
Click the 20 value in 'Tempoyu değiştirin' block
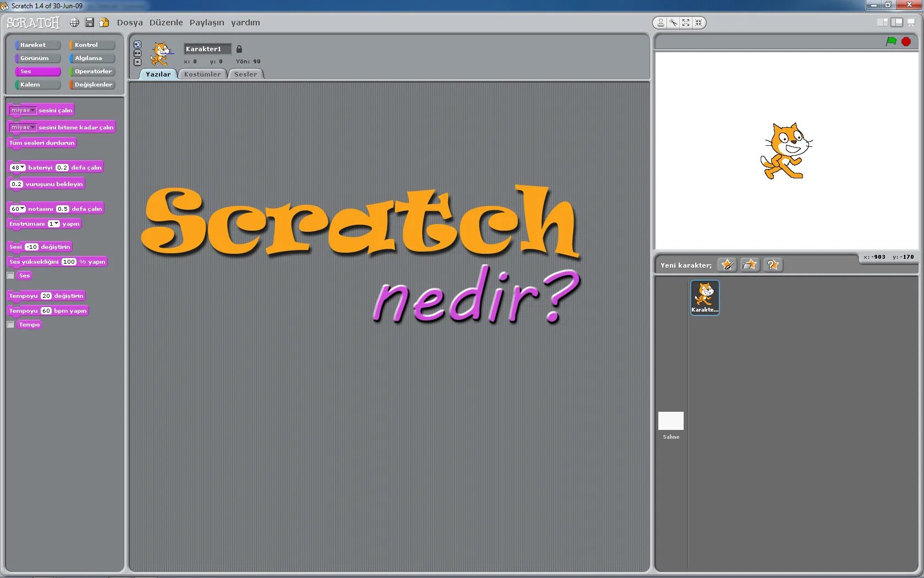[46, 296]
